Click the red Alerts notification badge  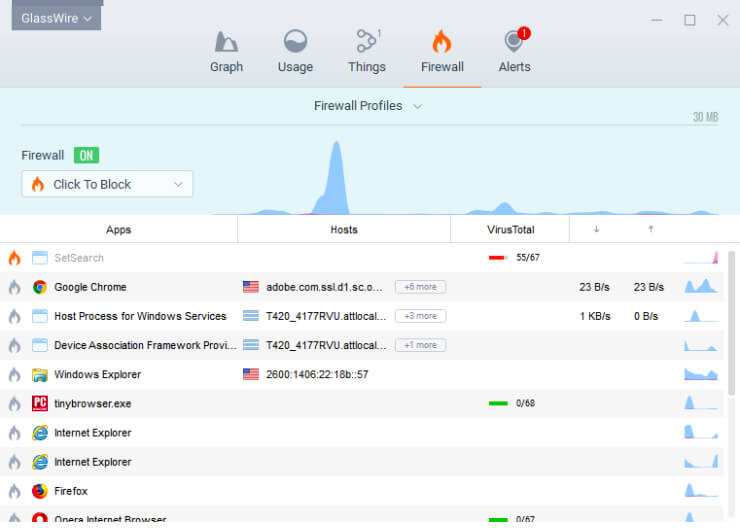(x=524, y=34)
